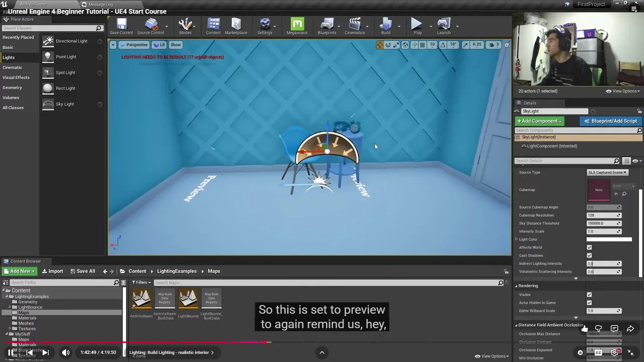Switch to the Message Log tab

point(101,5)
